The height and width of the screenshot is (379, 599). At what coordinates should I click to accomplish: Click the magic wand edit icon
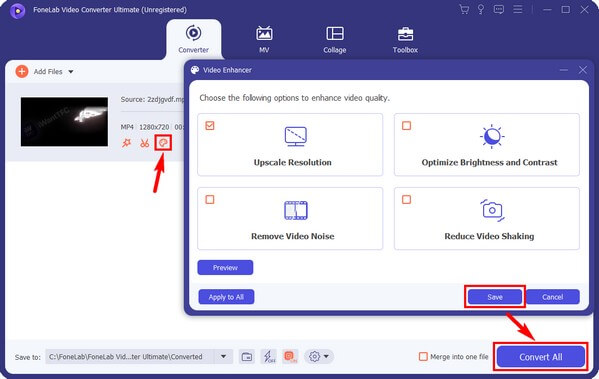coord(126,143)
